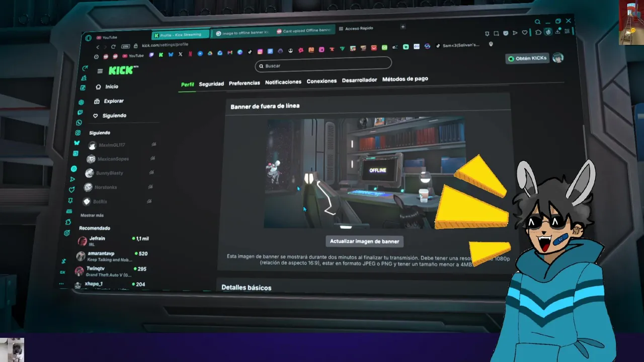Open WhatsApp from the Opera sidebar
The height and width of the screenshot is (362, 644).
(79, 122)
